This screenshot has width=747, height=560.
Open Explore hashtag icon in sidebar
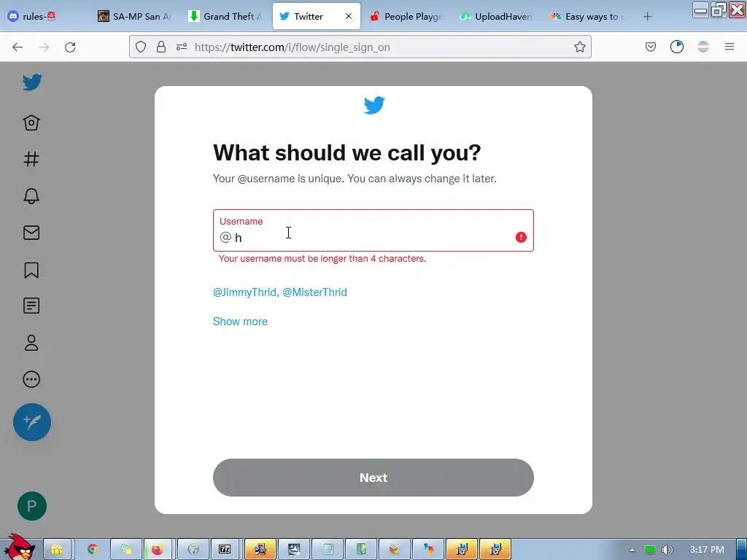[31, 159]
